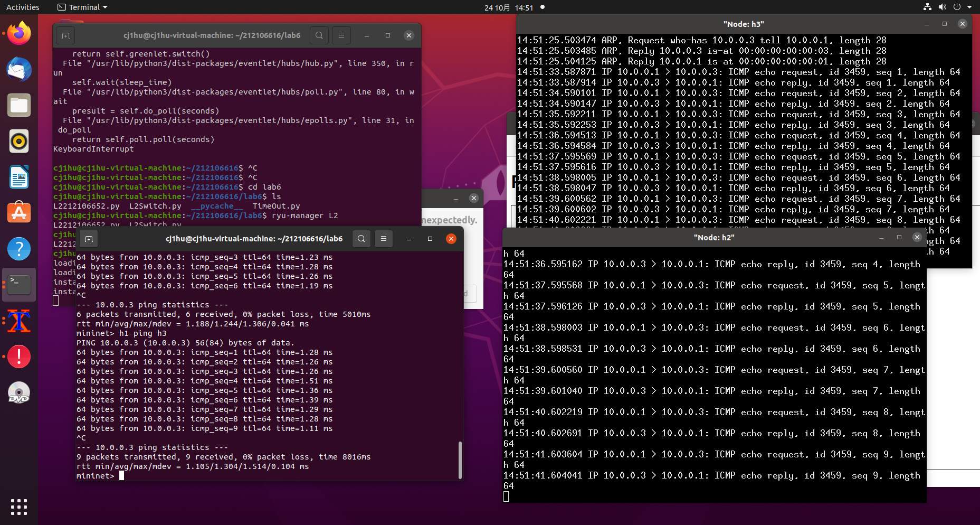Minimize the Node: h2 window
Viewport: 980px width, 525px height.
pos(881,238)
